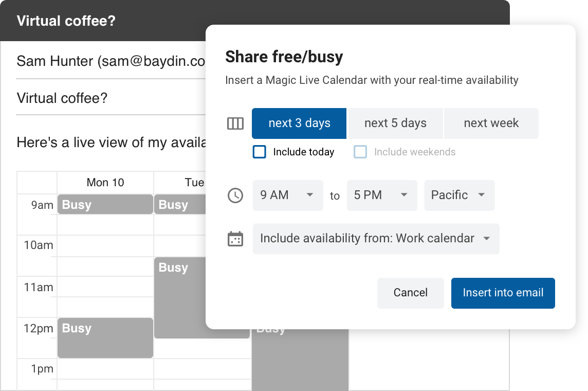588x391 pixels.
Task: Open the 9 AM start time dropdown
Action: (287, 195)
